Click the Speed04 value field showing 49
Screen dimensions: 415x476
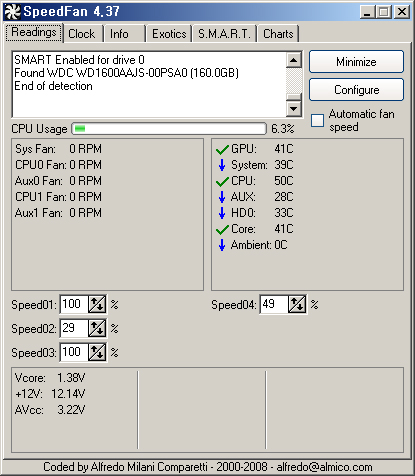tap(274, 304)
